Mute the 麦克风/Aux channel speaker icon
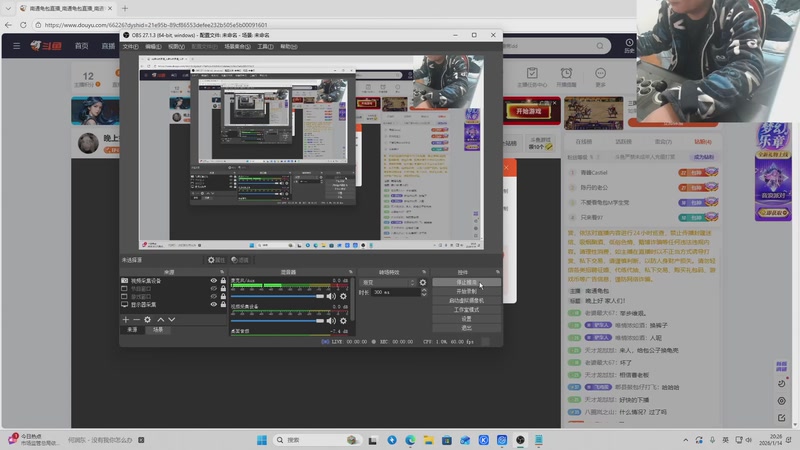Screen dimensions: 800x450 click(x=331, y=296)
